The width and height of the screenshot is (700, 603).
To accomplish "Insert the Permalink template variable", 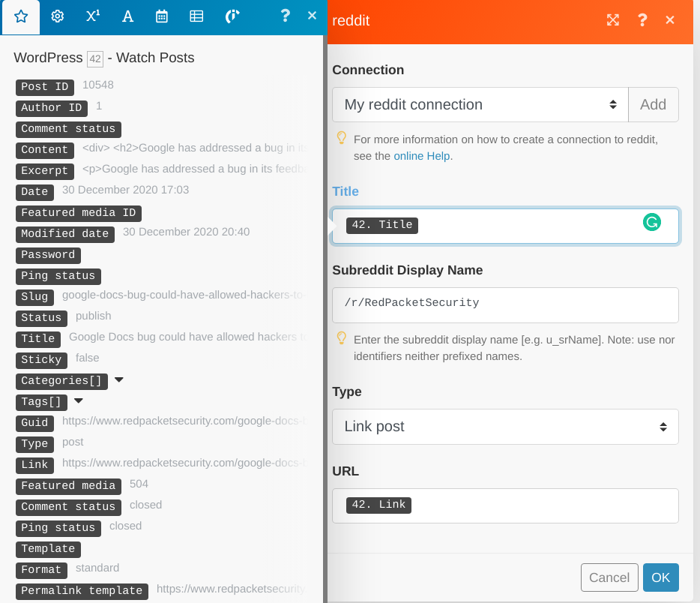I will click(x=82, y=591).
